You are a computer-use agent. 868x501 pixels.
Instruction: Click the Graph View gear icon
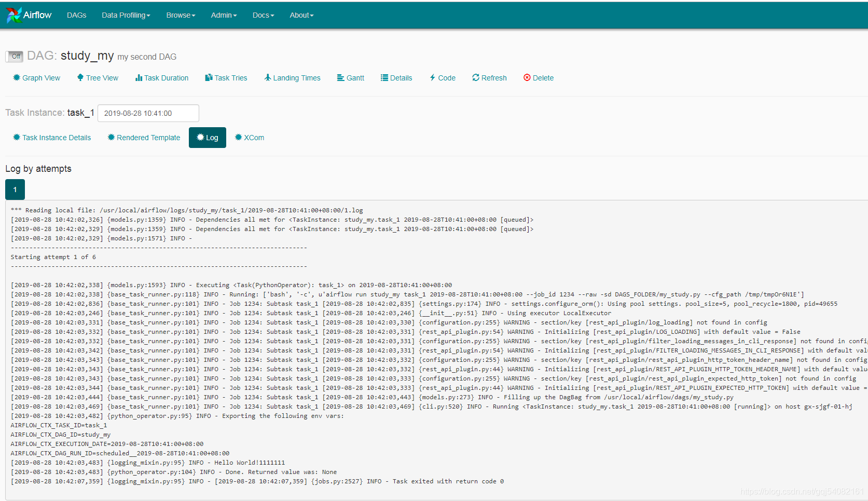[17, 77]
